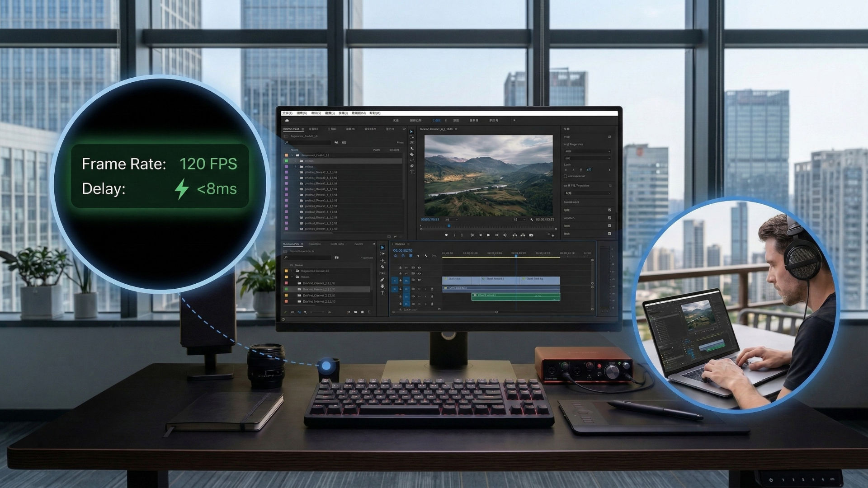Click the Add Marker icon below the preview
This screenshot has height=488, width=868.
(446, 235)
